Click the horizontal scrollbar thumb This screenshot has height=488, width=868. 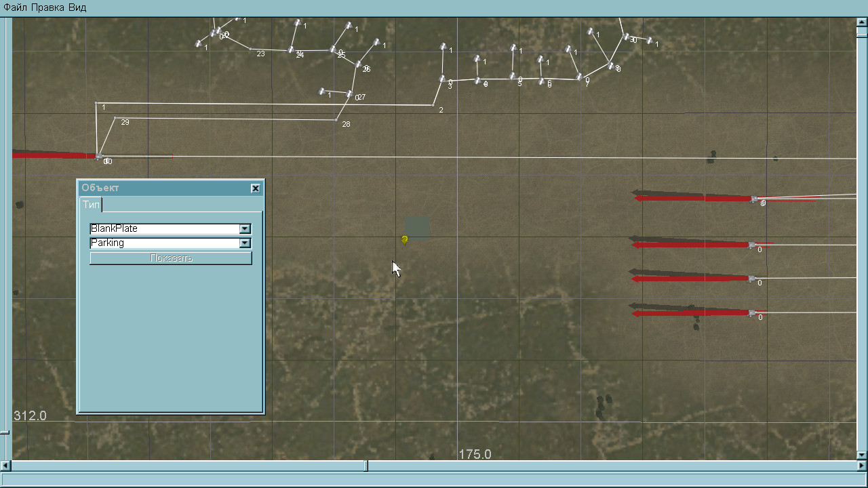(367, 466)
